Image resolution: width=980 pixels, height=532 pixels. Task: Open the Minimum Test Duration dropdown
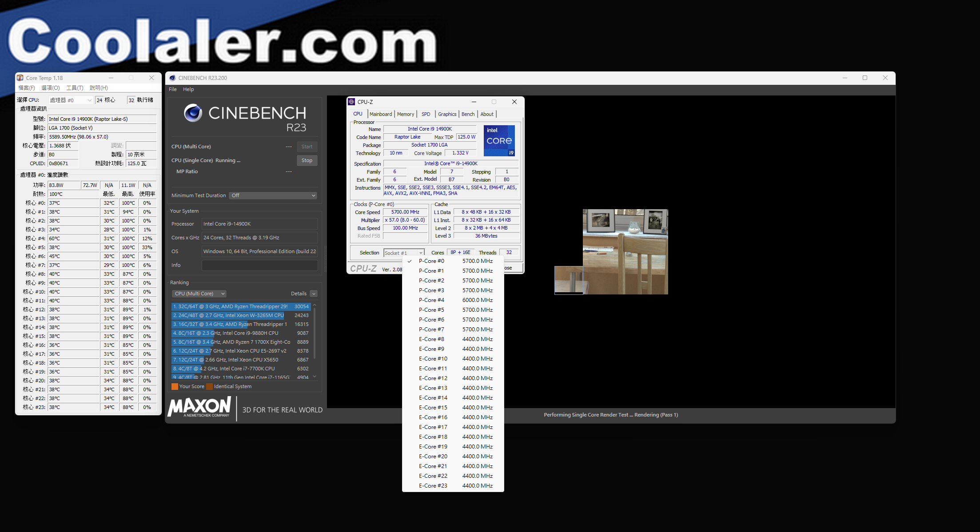coord(273,195)
